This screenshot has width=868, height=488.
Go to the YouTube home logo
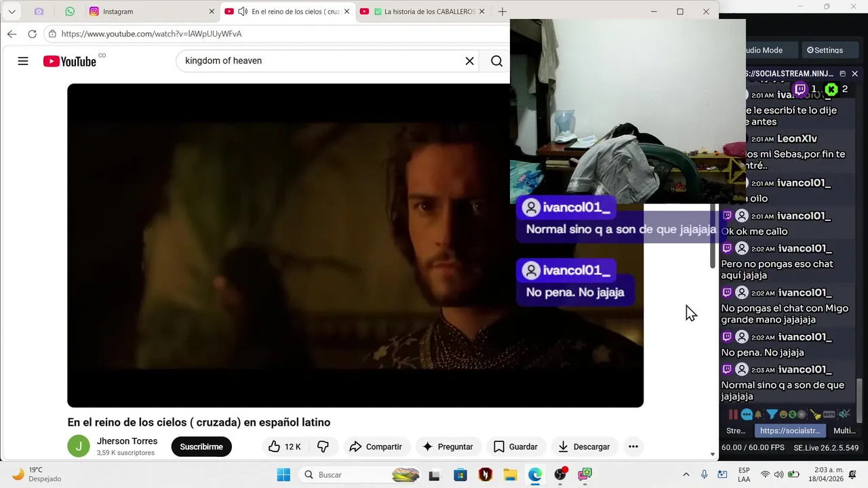70,61
